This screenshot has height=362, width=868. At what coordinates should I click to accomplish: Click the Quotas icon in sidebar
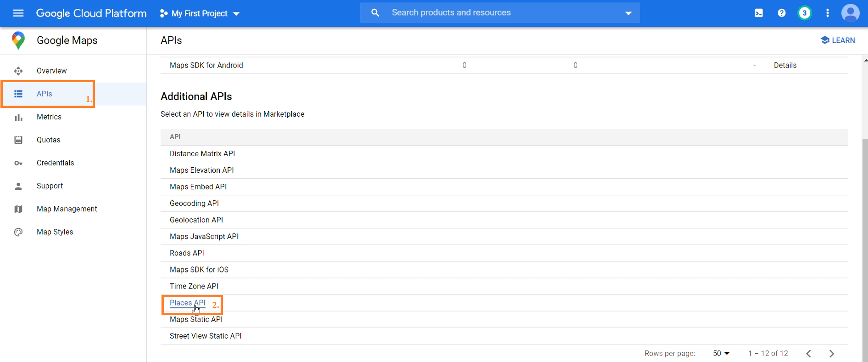pos(18,140)
